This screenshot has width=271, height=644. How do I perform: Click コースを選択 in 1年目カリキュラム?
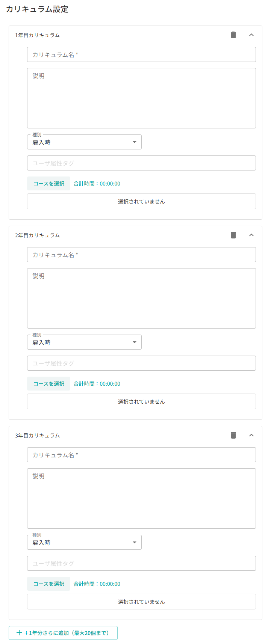click(48, 184)
